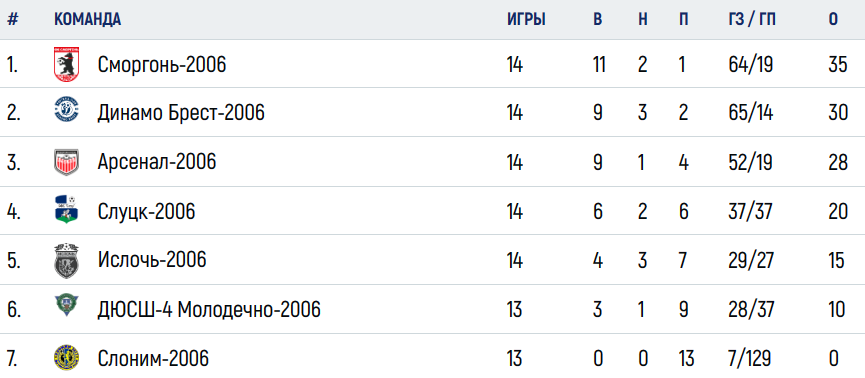Click the Слоним-2006 round yellow logo

[x=66, y=358]
